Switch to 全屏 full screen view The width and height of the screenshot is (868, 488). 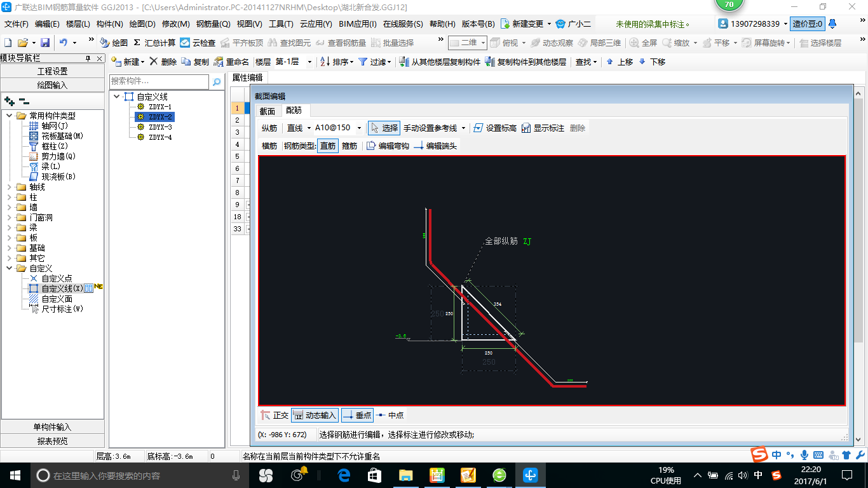point(643,43)
